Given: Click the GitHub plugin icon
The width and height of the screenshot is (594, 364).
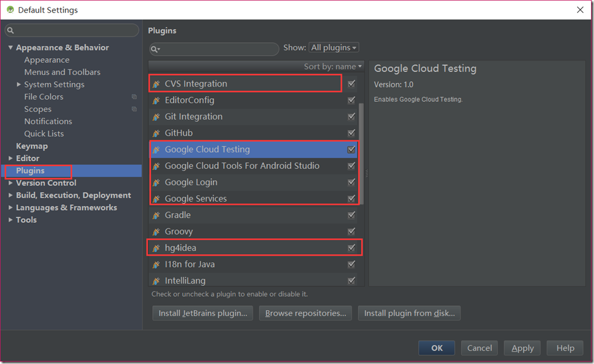Looking at the screenshot, I should pos(156,133).
